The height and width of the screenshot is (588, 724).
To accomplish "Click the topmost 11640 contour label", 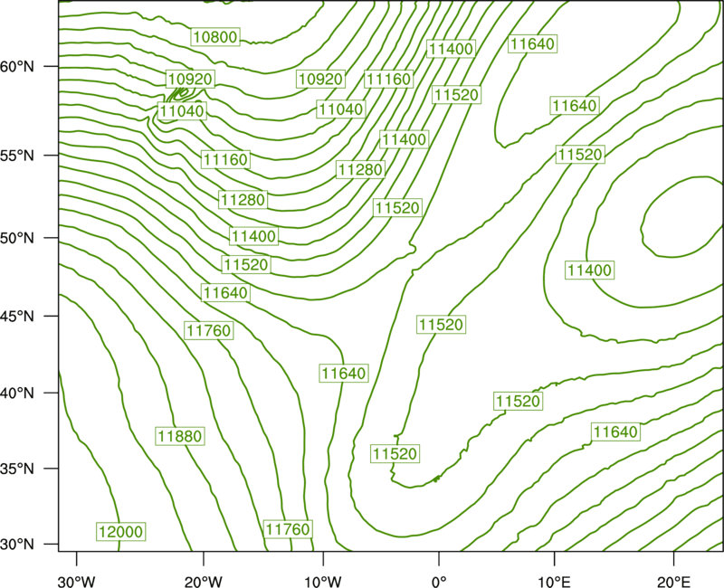I will [532, 43].
